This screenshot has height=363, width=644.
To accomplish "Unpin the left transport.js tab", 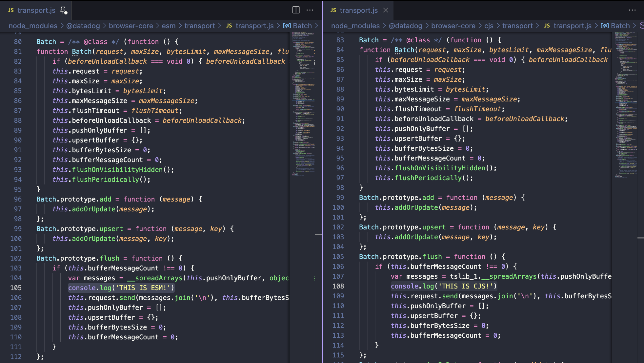I will tap(64, 11).
